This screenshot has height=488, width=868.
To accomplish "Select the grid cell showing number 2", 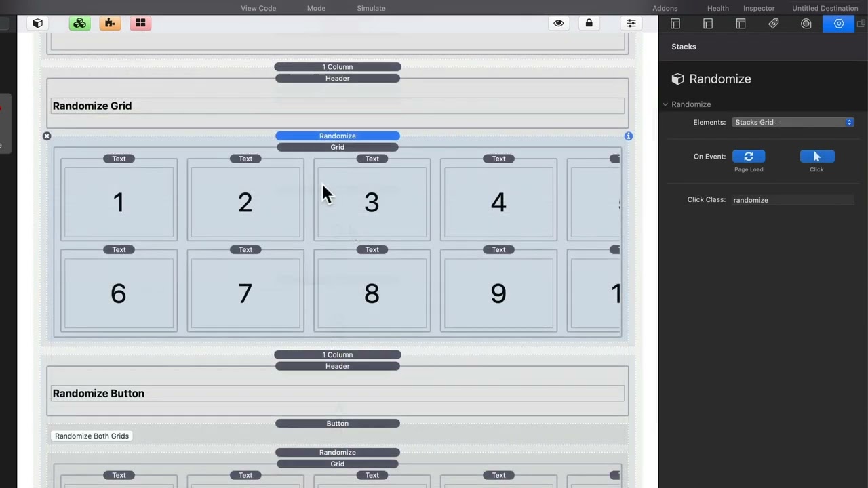I will [x=245, y=203].
